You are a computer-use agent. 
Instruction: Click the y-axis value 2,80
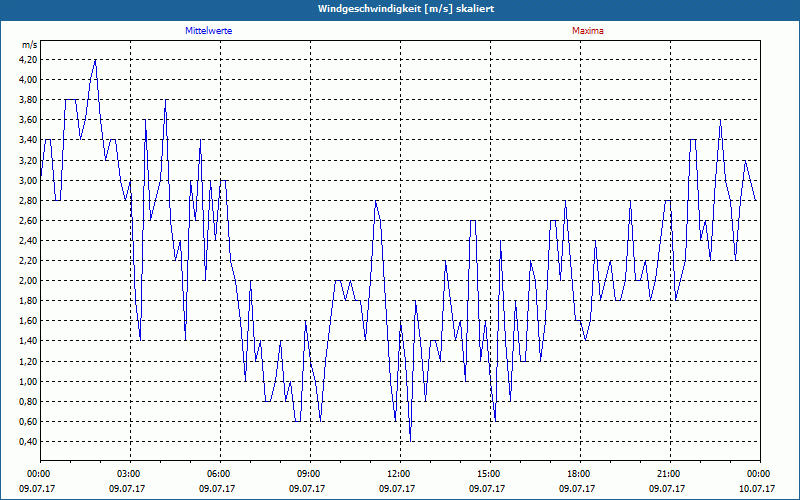28,201
